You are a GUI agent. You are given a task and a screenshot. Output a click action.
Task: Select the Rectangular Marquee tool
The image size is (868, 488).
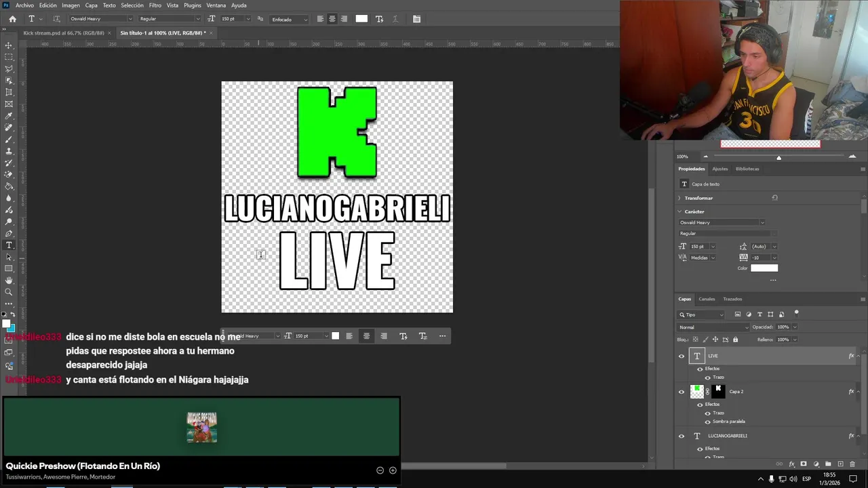click(x=9, y=57)
